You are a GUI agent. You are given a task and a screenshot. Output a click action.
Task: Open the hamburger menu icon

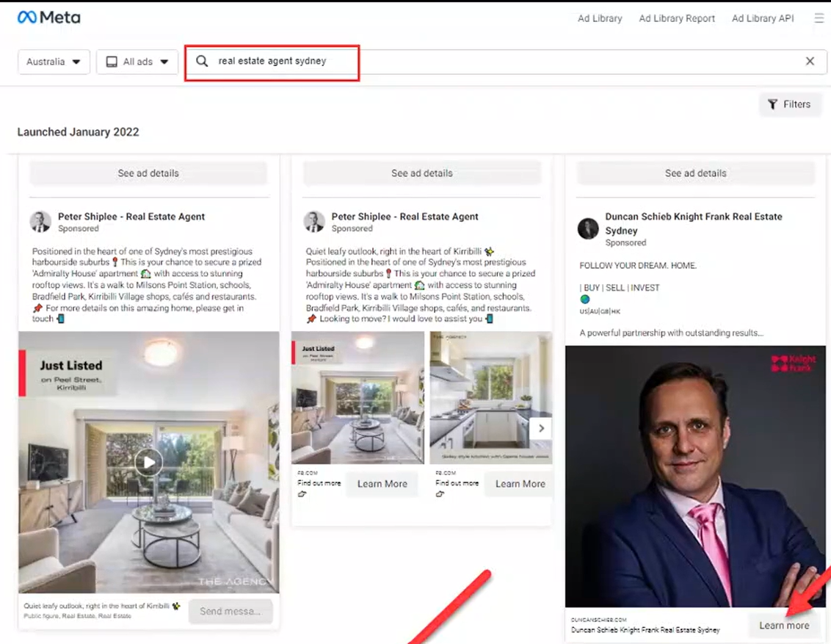pyautogui.click(x=819, y=18)
